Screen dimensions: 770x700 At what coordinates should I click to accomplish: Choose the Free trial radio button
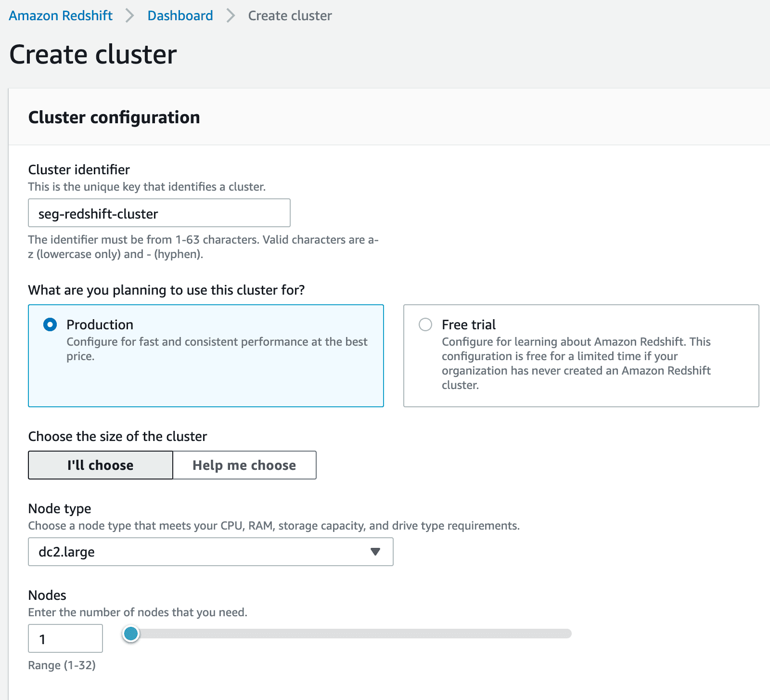[x=425, y=325]
